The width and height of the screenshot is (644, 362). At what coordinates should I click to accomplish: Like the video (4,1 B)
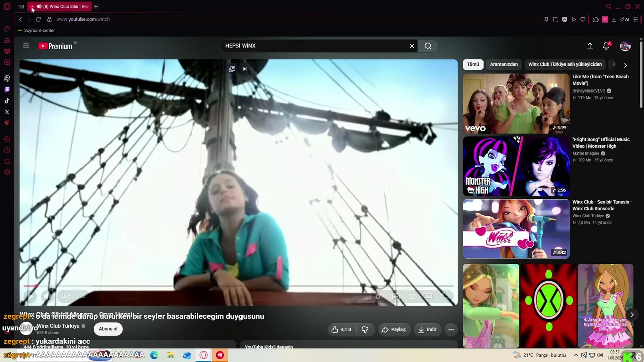click(342, 330)
